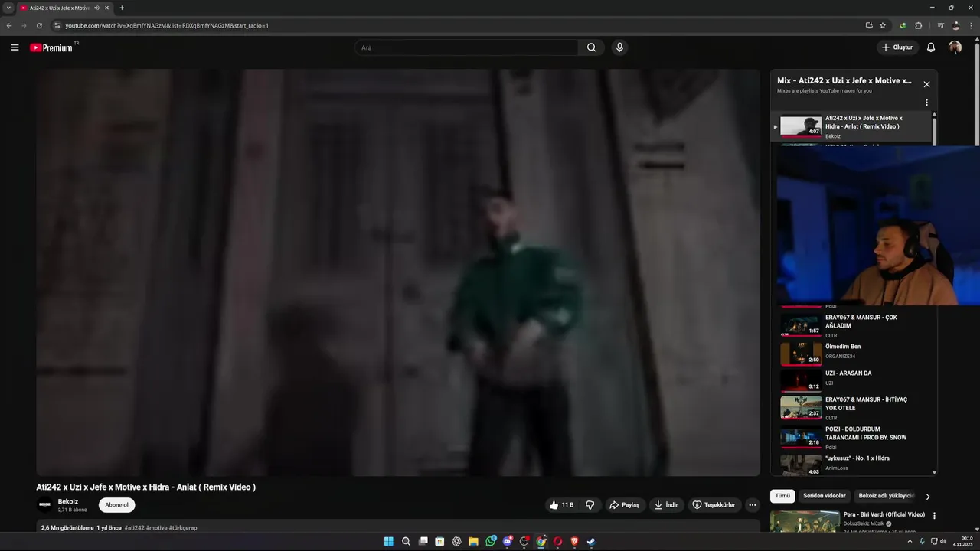Show more filter chips with right chevron

pos(928,497)
